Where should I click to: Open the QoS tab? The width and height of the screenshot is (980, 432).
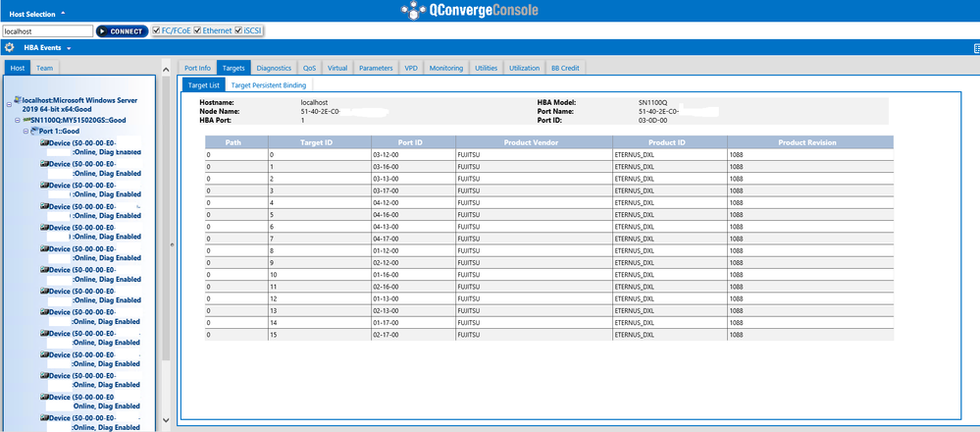(x=309, y=68)
